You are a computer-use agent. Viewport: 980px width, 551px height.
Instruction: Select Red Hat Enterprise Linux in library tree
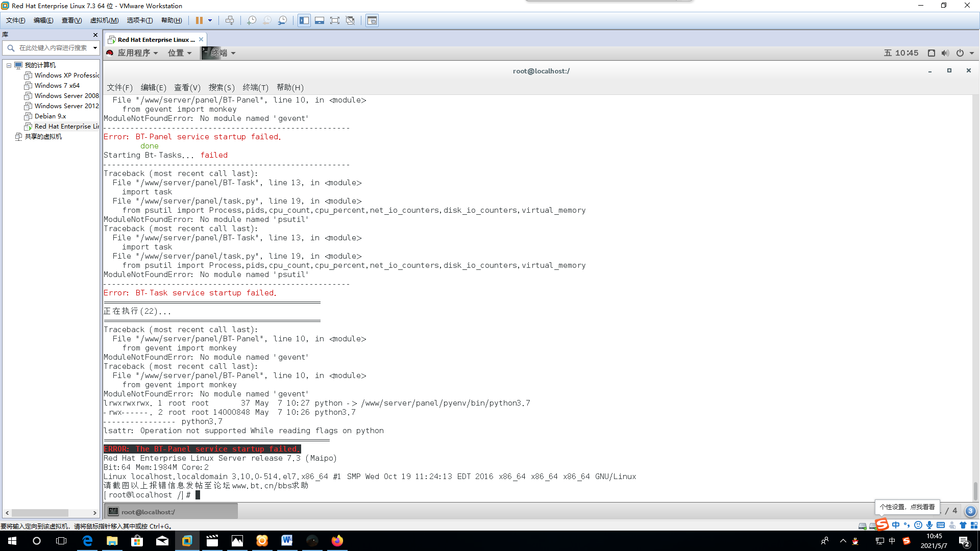[x=62, y=127]
